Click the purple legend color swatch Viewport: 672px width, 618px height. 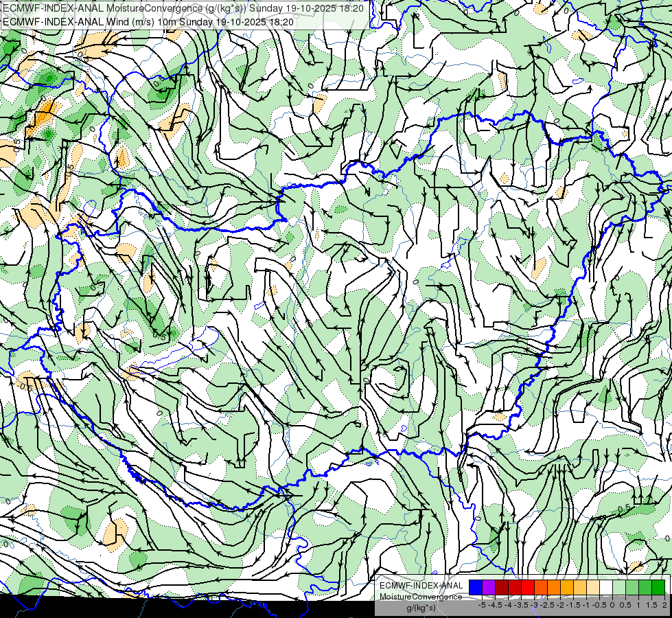pyautogui.click(x=489, y=587)
